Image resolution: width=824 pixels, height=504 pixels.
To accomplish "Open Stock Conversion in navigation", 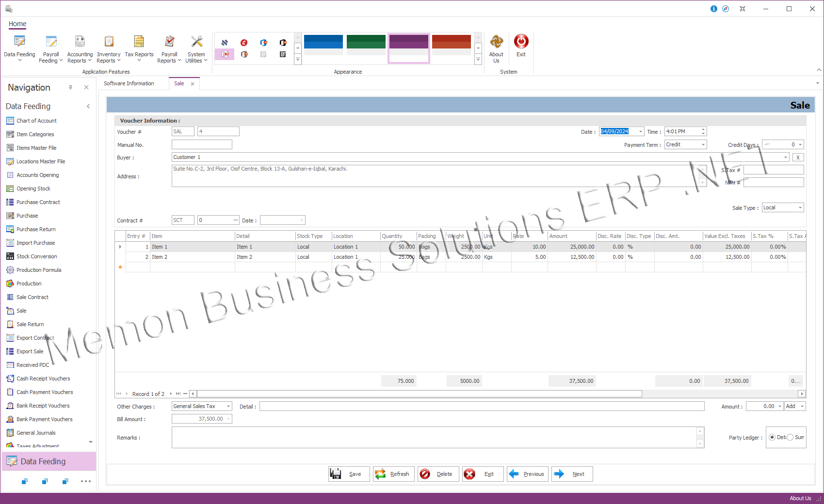I will [x=37, y=256].
